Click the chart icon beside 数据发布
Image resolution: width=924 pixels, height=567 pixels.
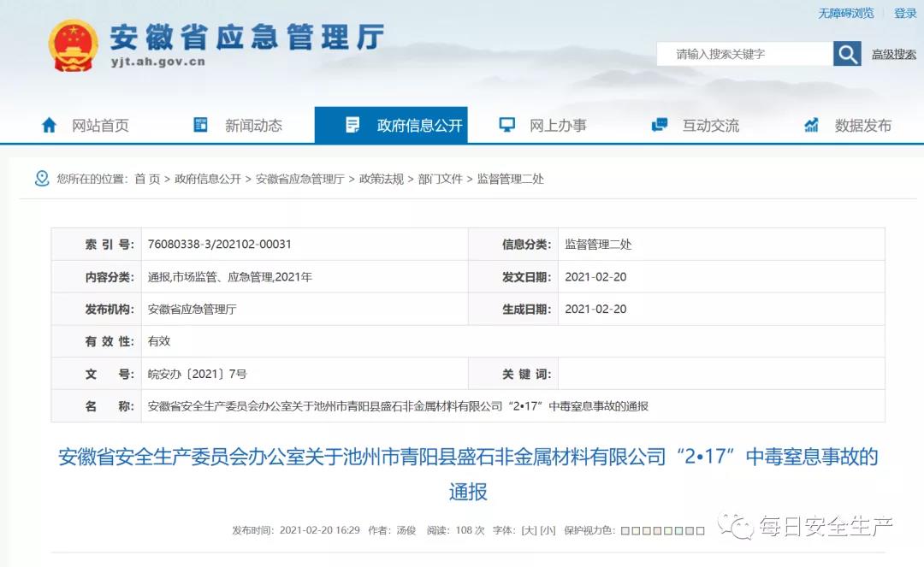[811, 125]
